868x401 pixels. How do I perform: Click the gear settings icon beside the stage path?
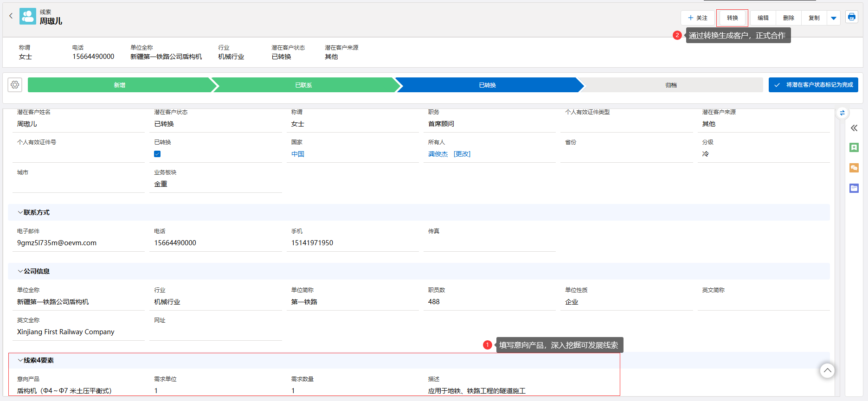15,85
